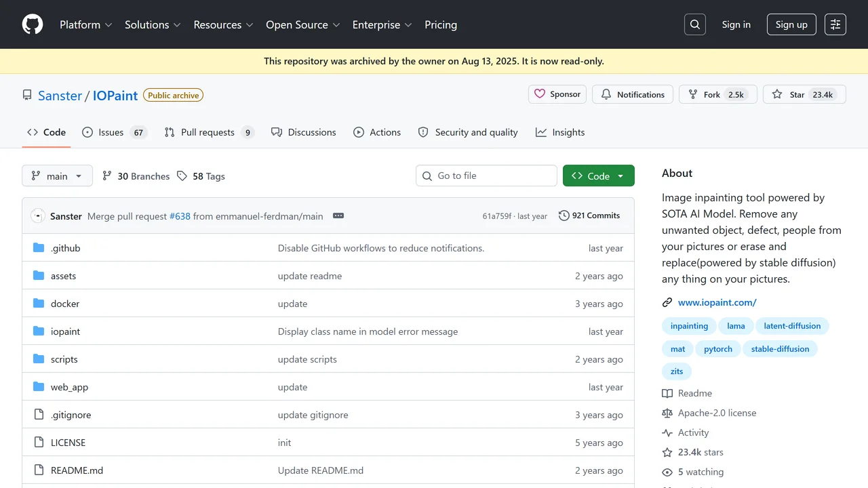Select the latent-diffusion topic tag
Viewport: 868px width, 488px height.
point(792,326)
